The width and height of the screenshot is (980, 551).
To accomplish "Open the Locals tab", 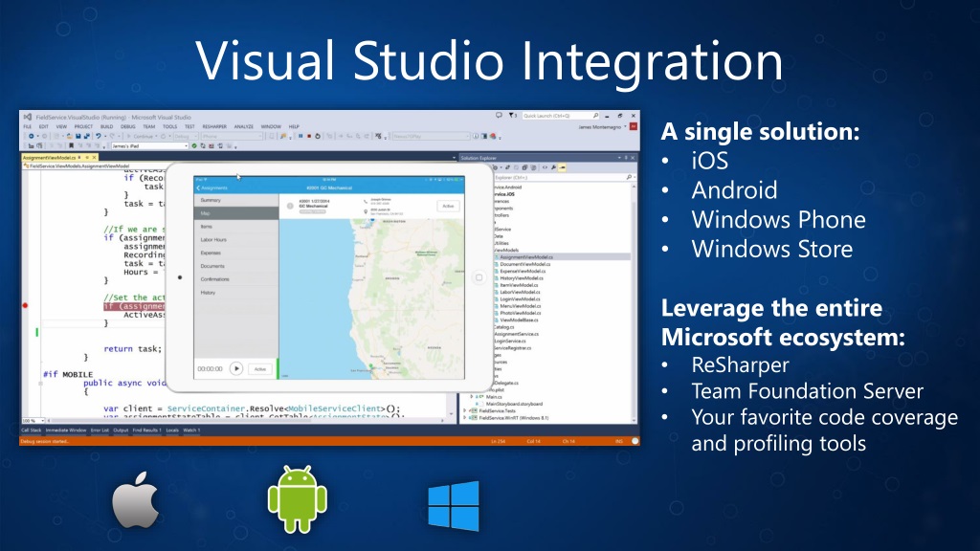I will [x=172, y=430].
